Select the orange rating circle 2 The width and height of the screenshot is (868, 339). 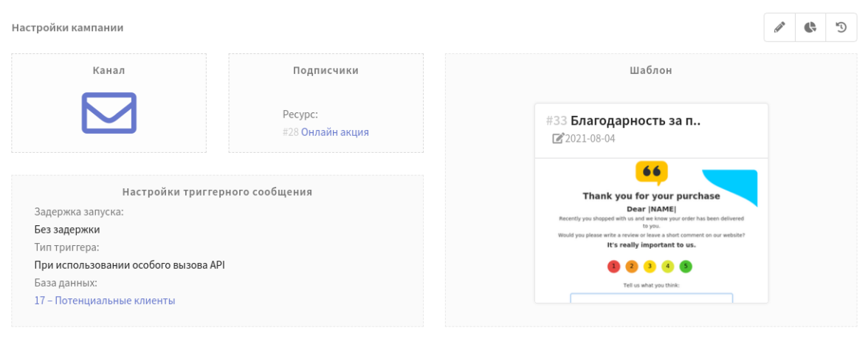pyautogui.click(x=632, y=266)
